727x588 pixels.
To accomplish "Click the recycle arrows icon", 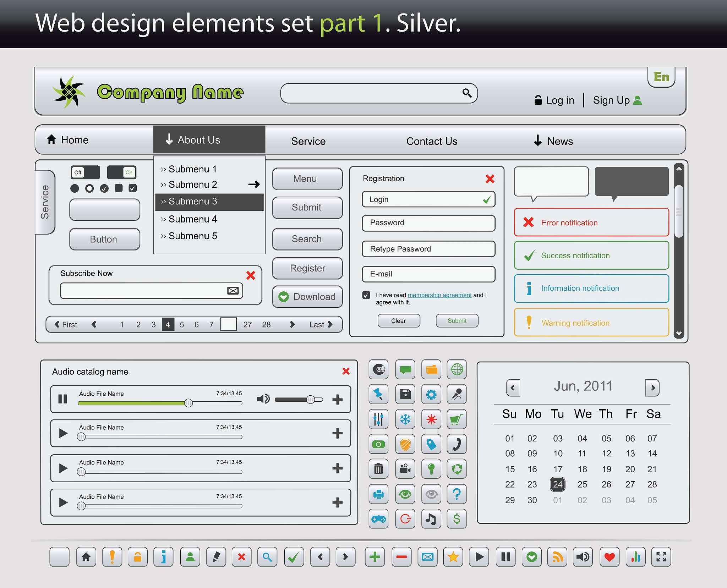I will coord(457,469).
